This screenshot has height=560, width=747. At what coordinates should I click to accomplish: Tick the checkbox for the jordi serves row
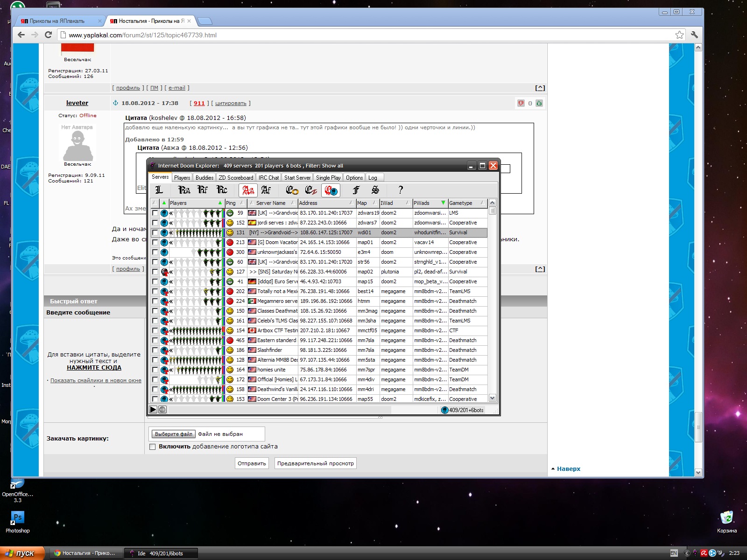click(155, 223)
